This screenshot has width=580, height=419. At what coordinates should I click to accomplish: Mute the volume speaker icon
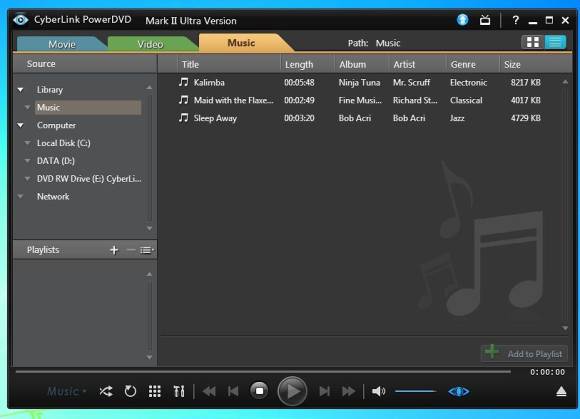click(x=378, y=391)
